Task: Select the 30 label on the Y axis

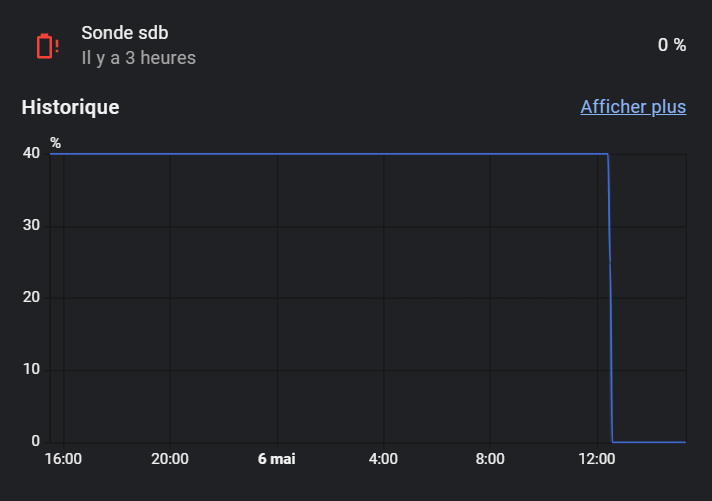Action: (31, 225)
